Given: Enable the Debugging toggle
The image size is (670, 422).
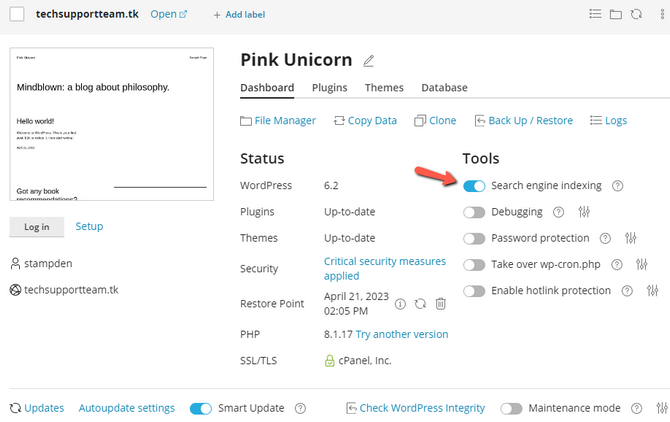Looking at the screenshot, I should [474, 212].
